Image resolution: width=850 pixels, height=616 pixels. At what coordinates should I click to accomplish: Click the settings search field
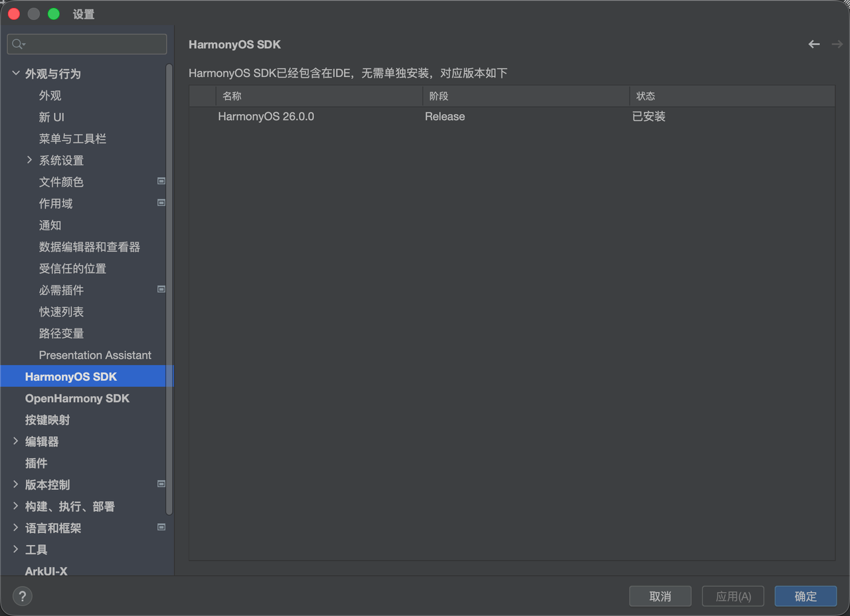click(x=87, y=44)
